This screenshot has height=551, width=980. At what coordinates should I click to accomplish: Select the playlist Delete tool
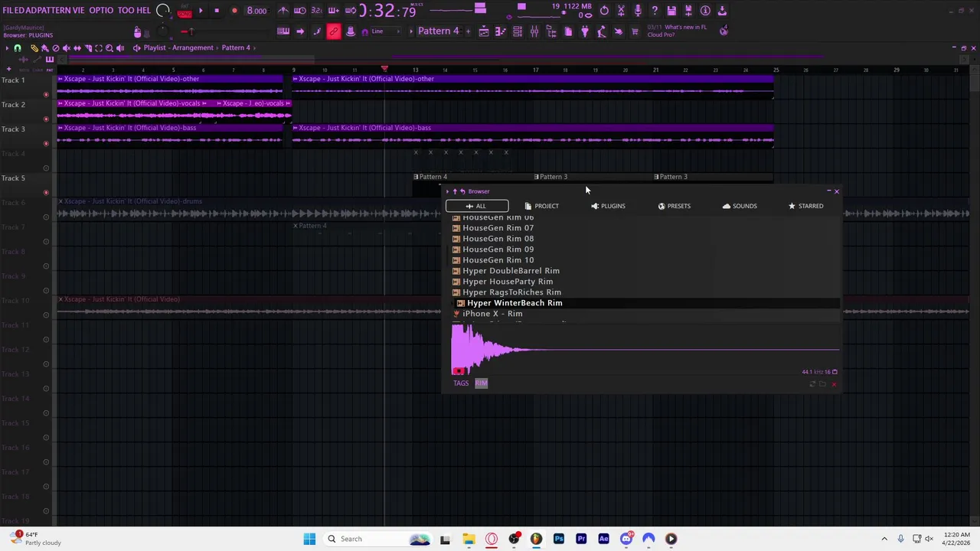56,48
